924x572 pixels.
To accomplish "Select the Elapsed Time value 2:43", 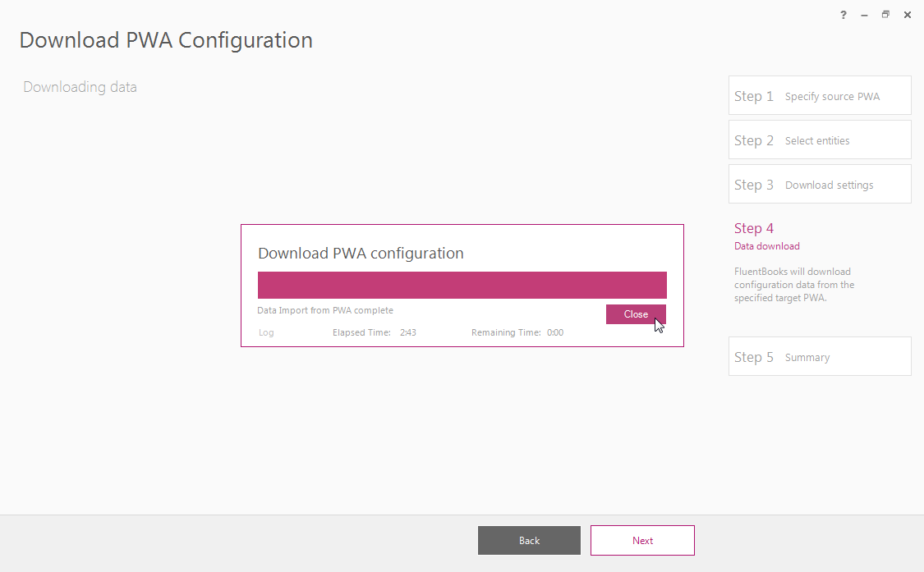I will click(x=407, y=332).
